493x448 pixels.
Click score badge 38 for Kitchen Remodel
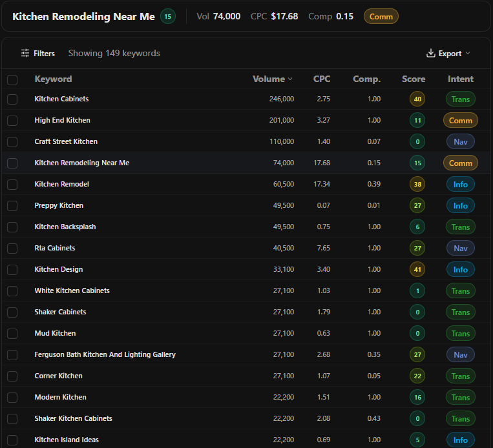click(x=417, y=185)
